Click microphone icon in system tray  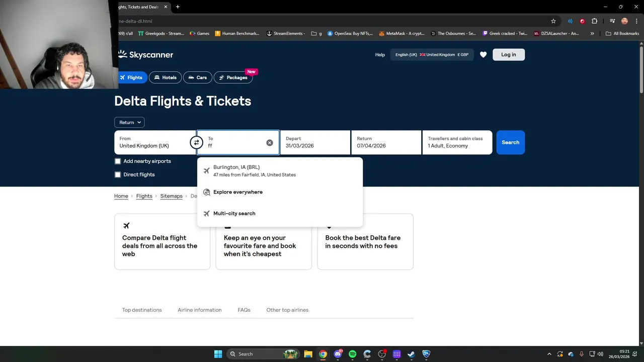(582, 354)
